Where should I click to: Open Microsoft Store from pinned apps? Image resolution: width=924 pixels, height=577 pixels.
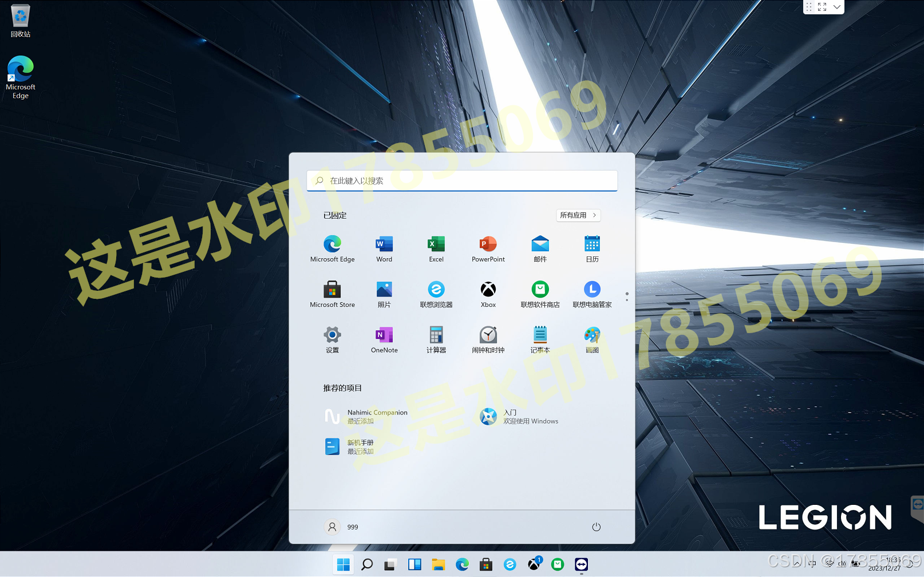click(x=332, y=294)
